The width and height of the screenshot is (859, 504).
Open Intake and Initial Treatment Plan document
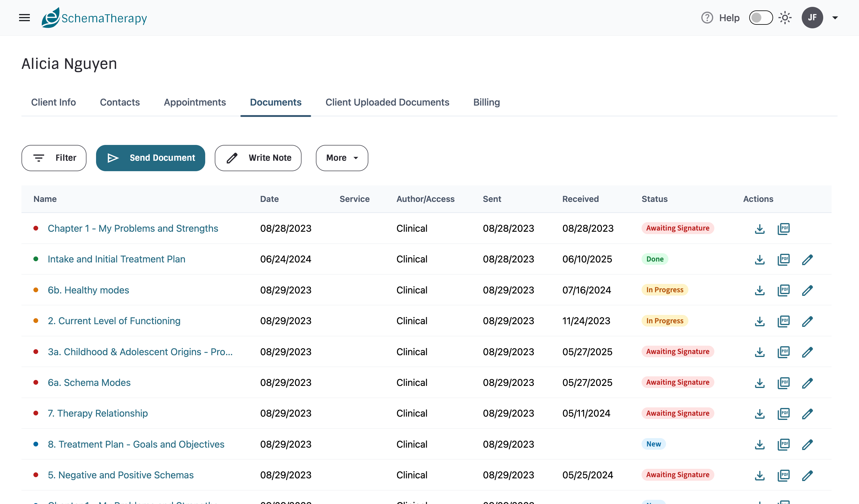coord(117,259)
